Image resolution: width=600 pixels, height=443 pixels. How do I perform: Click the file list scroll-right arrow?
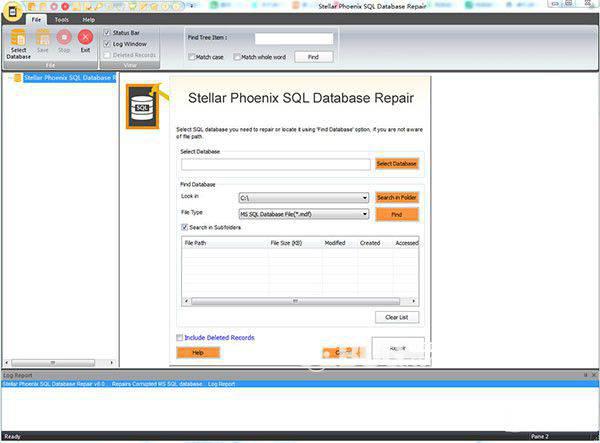coord(413,301)
